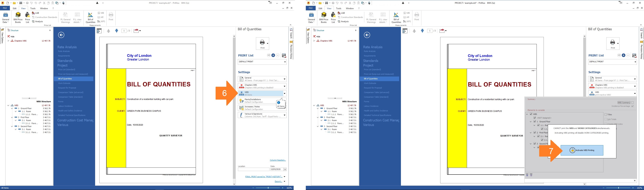Click Print button in left window side panel
Image resolution: width=644 pixels, height=190 pixels.
pos(262,43)
